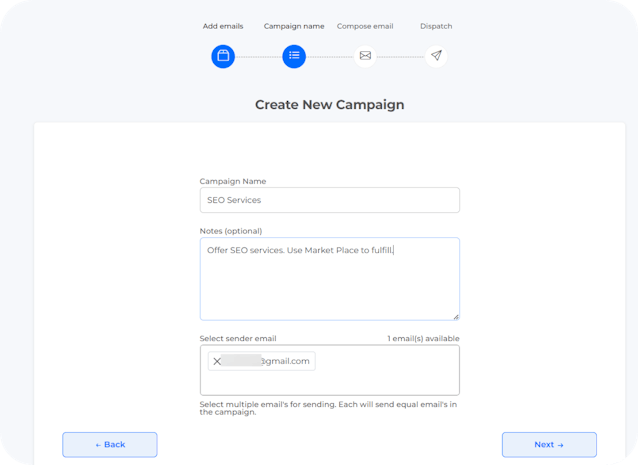This screenshot has height=465, width=638.
Task: Click the "Select sender email" label
Action: click(238, 339)
